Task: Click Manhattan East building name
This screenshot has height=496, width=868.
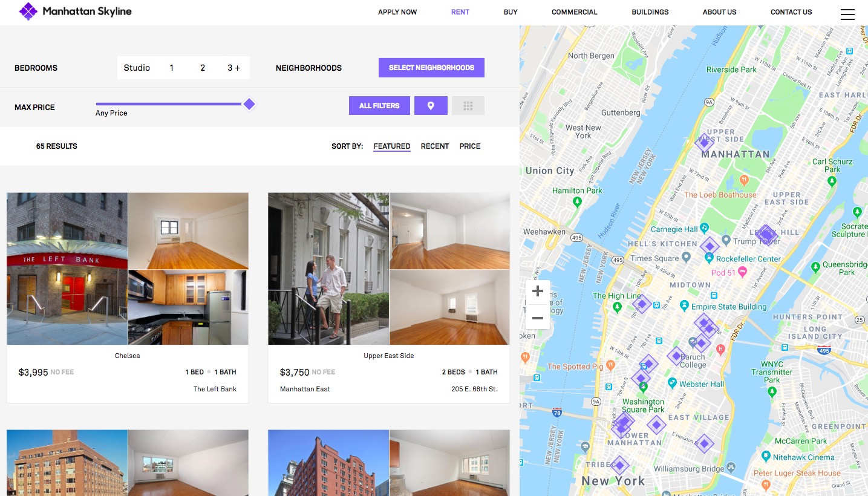Action: tap(305, 389)
